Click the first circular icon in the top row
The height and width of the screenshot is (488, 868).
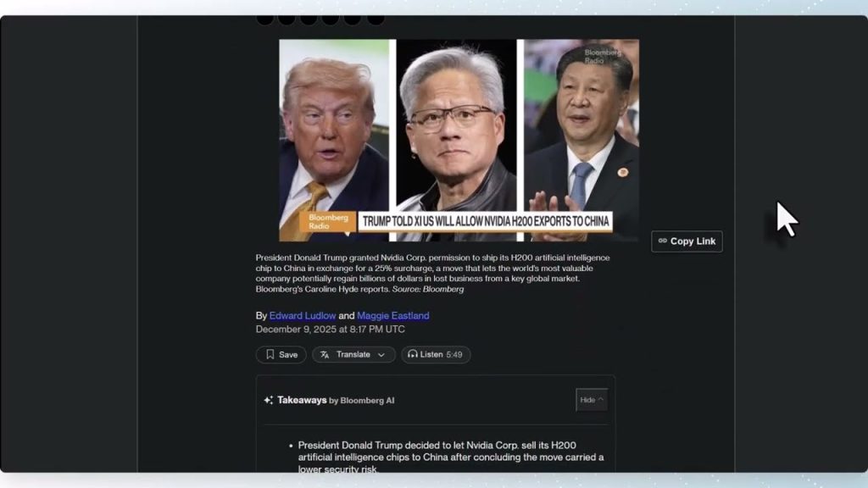[264, 19]
